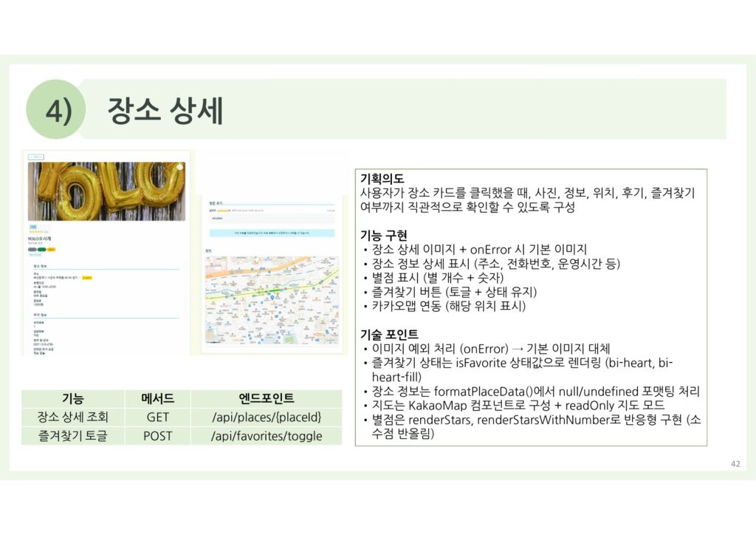
Task: Click the 즐겨찾기 토글 table cell
Action: point(73,436)
